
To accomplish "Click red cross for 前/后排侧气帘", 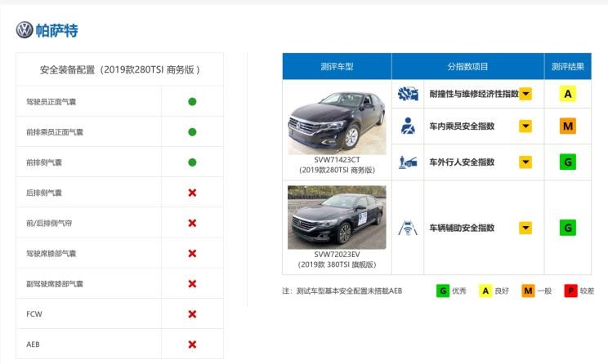I will (x=192, y=223).
